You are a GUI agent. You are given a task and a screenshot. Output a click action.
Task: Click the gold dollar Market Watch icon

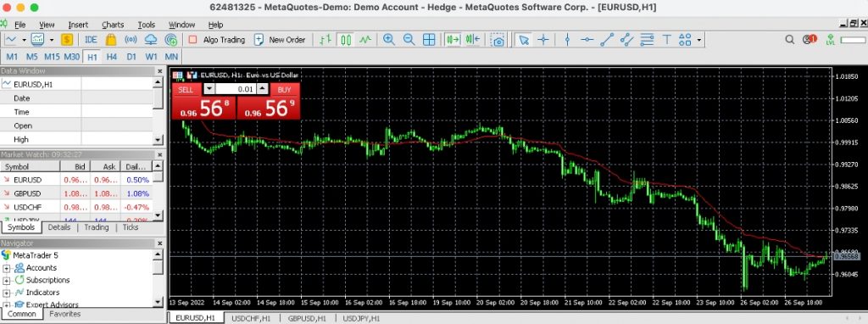coord(67,39)
